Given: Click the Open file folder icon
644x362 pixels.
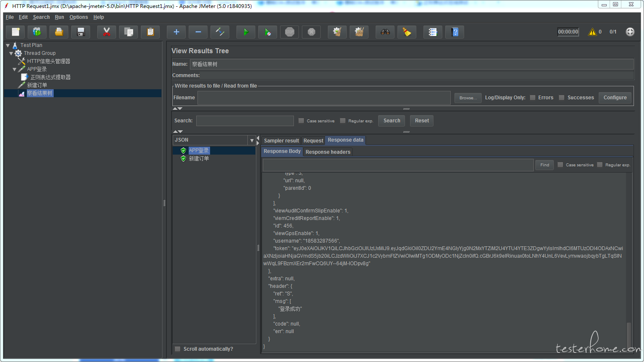Looking at the screenshot, I should pyautogui.click(x=59, y=32).
